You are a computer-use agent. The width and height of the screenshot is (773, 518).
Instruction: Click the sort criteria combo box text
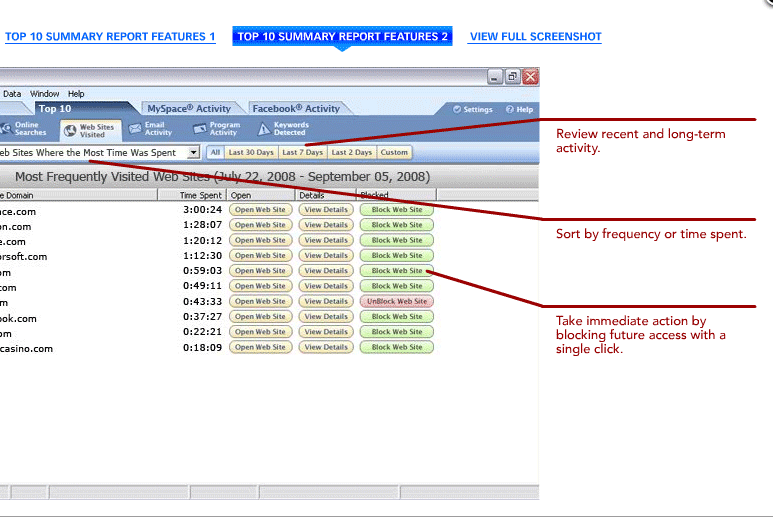(88, 153)
